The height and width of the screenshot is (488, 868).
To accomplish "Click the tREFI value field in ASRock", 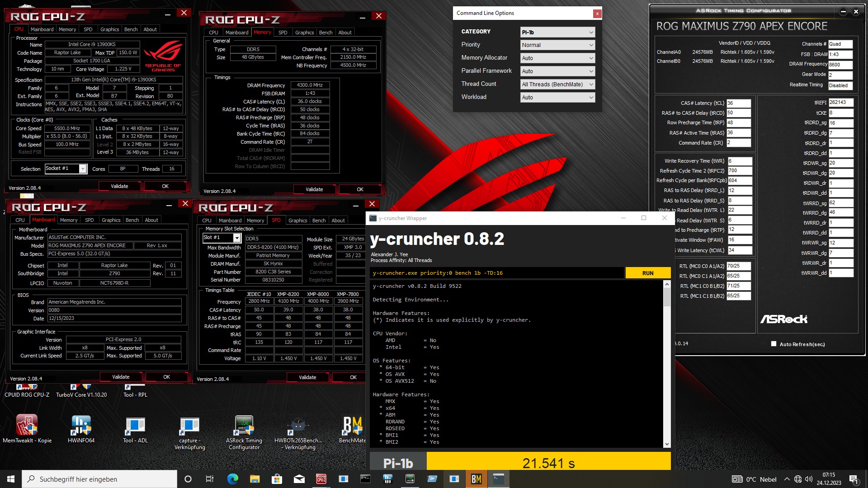I will [841, 103].
